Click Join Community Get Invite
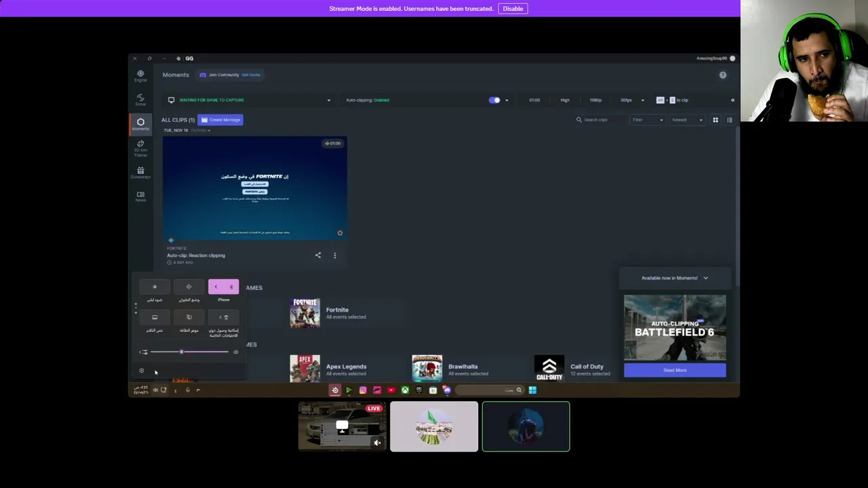 pyautogui.click(x=230, y=75)
